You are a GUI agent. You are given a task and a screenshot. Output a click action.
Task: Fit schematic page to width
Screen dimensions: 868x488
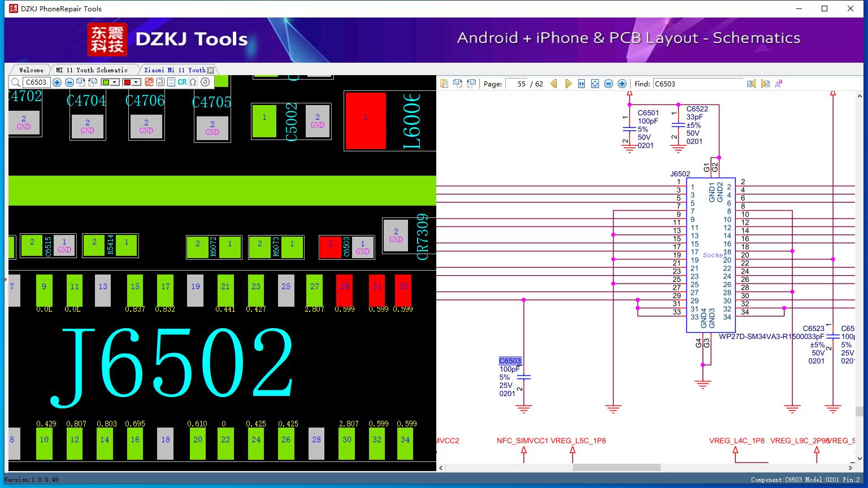click(x=581, y=84)
